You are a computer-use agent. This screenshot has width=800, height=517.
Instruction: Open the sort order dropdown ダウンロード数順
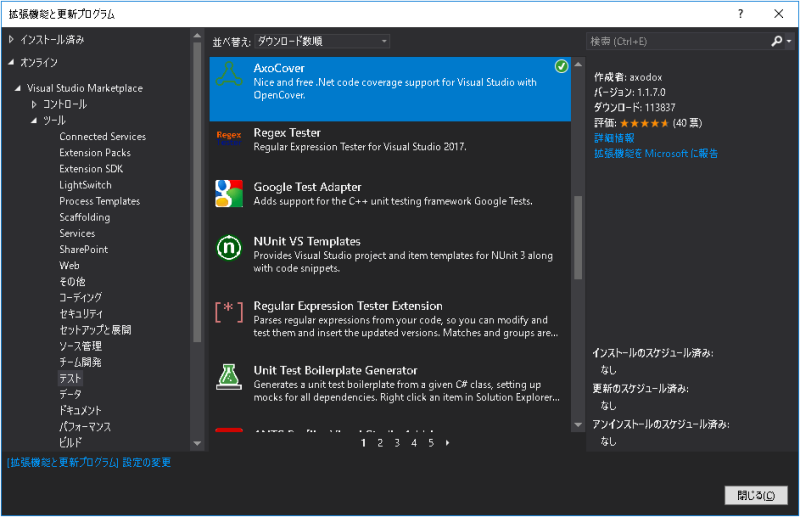(322, 41)
